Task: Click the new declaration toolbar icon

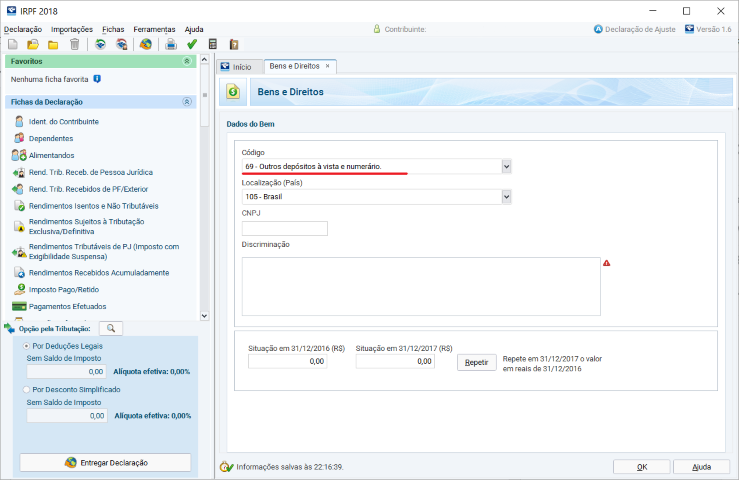Action: pos(12,44)
